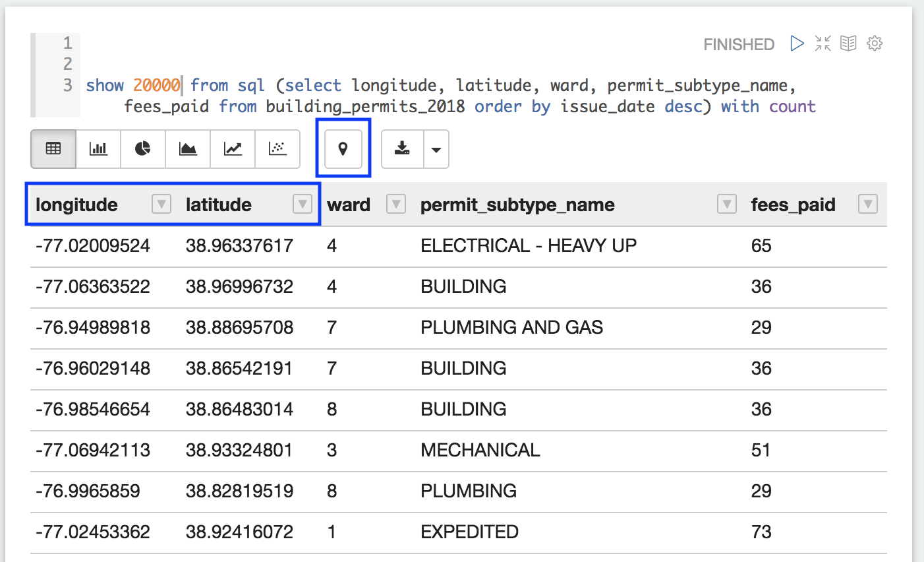Sort by the permit_subtype_name column header
This screenshot has width=924, height=562.
pyautogui.click(x=517, y=205)
